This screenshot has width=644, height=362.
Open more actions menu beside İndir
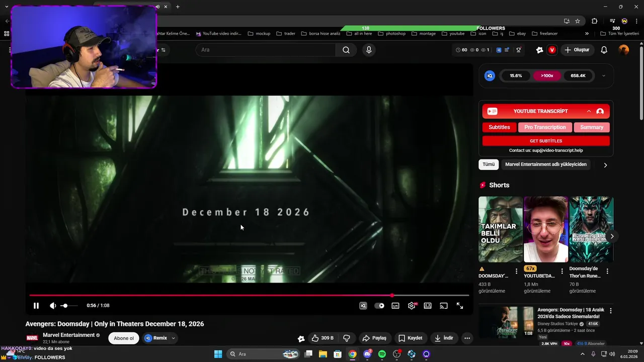(467, 338)
